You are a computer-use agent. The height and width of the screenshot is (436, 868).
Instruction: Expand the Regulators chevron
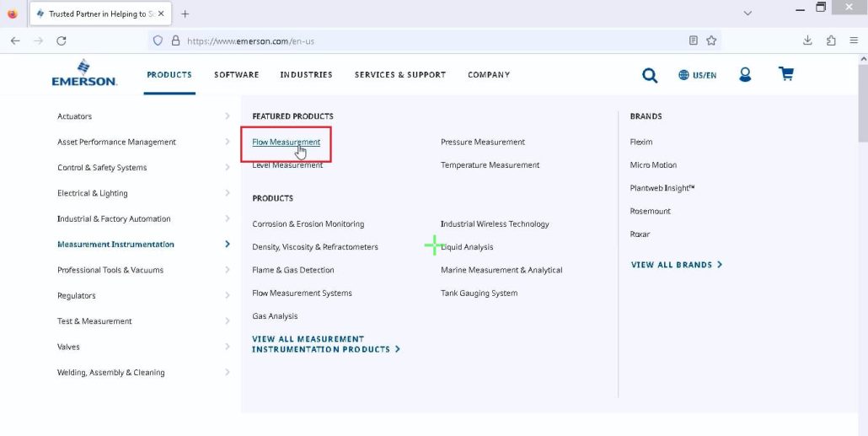228,295
